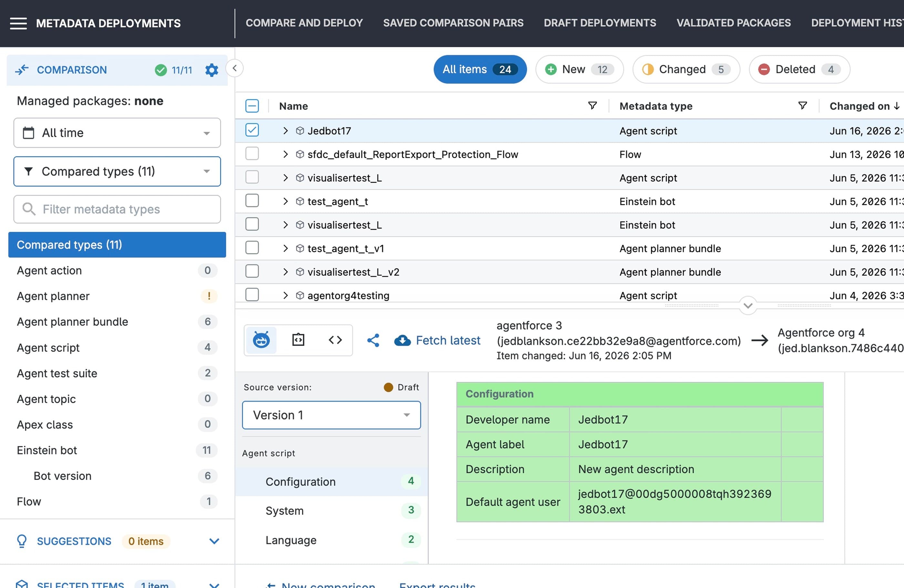904x588 pixels.
Task: Filter by New items
Action: point(579,69)
